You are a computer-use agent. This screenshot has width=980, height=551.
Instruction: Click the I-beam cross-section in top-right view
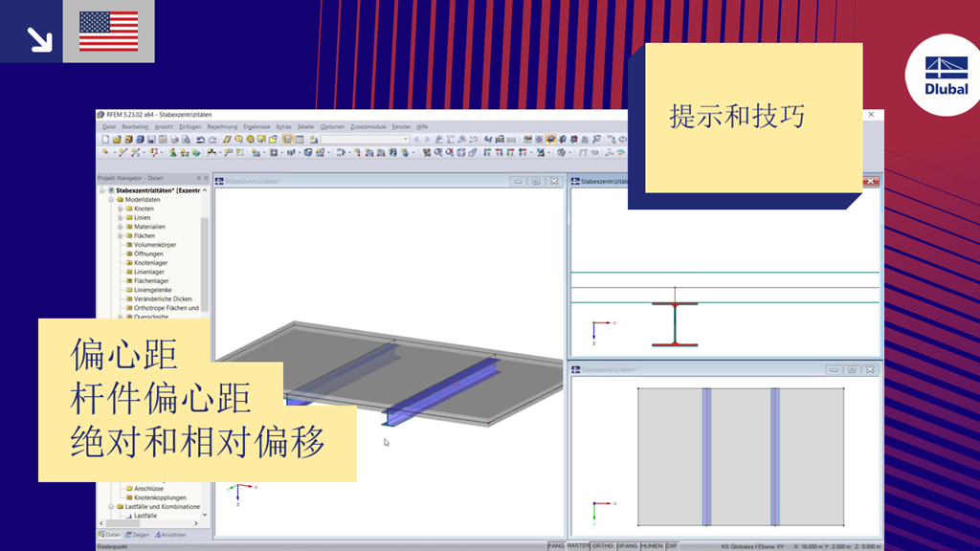pyautogui.click(x=675, y=324)
